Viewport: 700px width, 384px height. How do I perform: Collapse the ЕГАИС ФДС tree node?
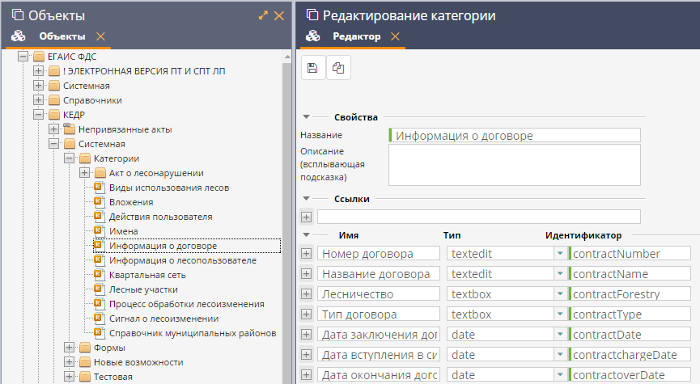(x=23, y=56)
